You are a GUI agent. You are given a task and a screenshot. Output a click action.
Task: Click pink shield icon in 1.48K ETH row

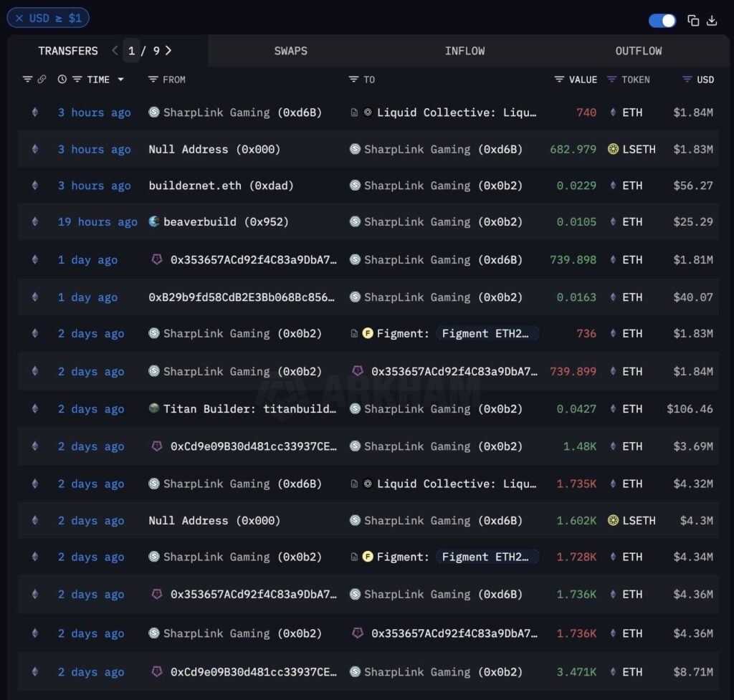pyautogui.click(x=157, y=446)
